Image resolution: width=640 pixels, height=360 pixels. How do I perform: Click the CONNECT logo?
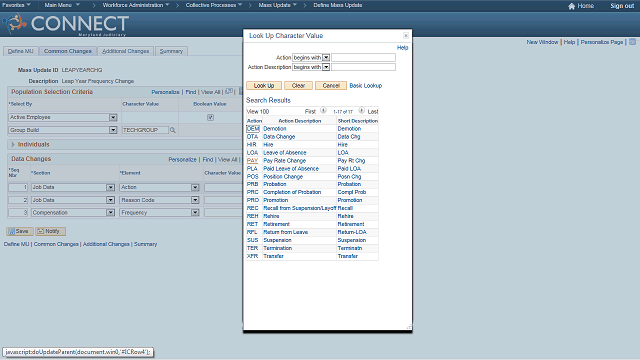67,24
